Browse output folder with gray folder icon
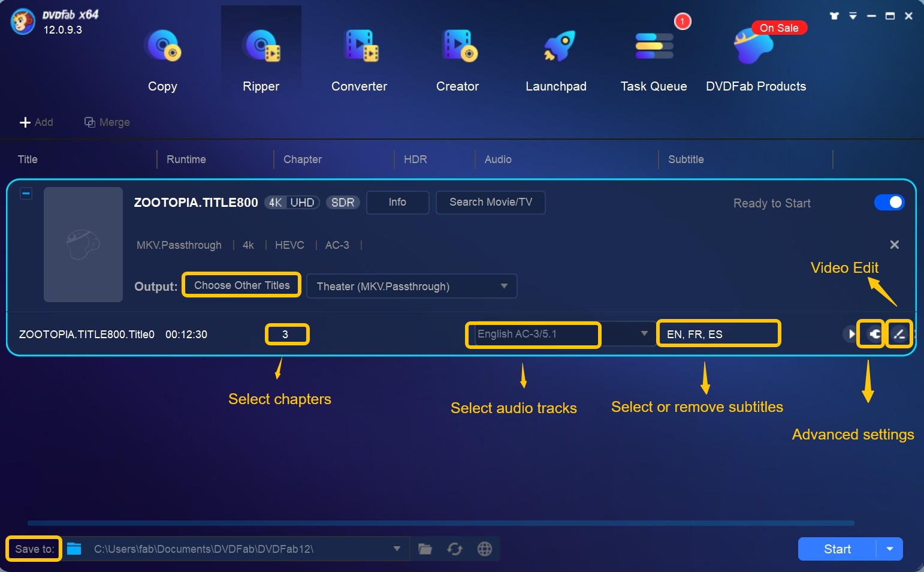This screenshot has height=572, width=924. 425,549
